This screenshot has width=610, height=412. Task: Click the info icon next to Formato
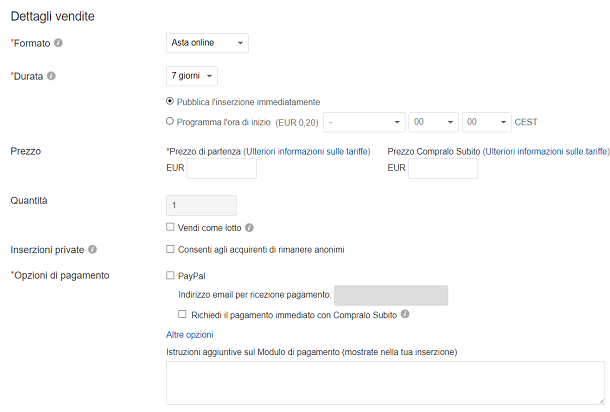(58, 43)
